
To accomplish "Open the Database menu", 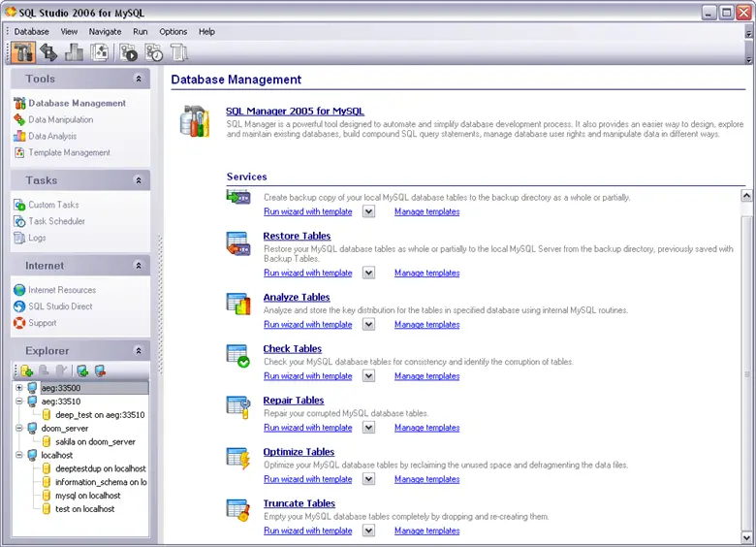I will [x=31, y=32].
